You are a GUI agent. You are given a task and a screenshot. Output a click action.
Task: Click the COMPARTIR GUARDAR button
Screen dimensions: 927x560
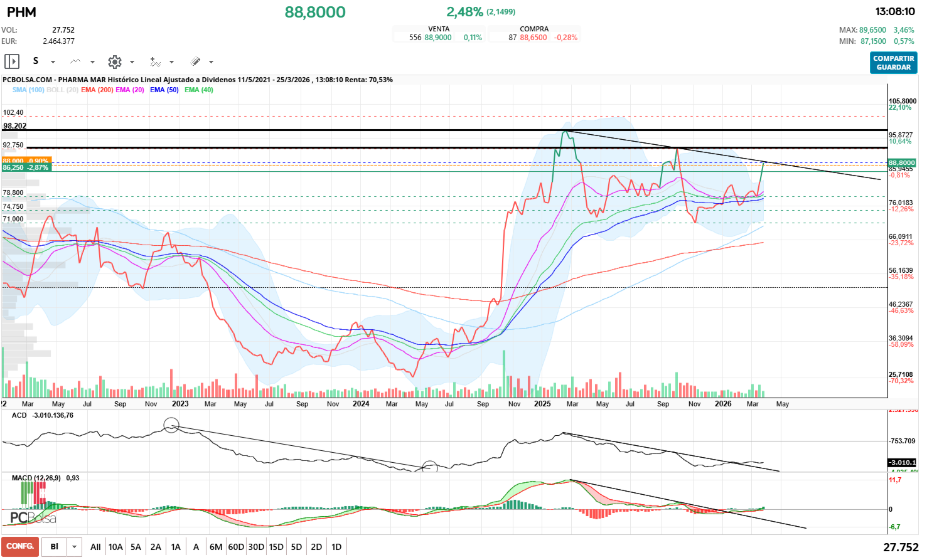893,63
